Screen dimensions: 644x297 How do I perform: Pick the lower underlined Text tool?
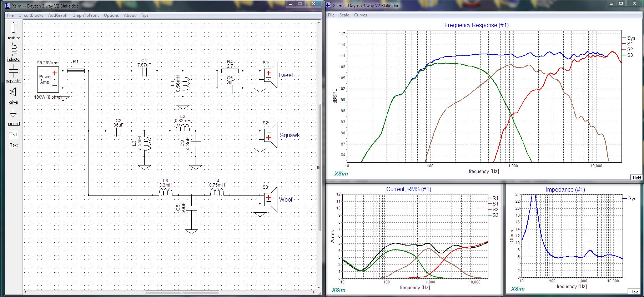pos(14,145)
